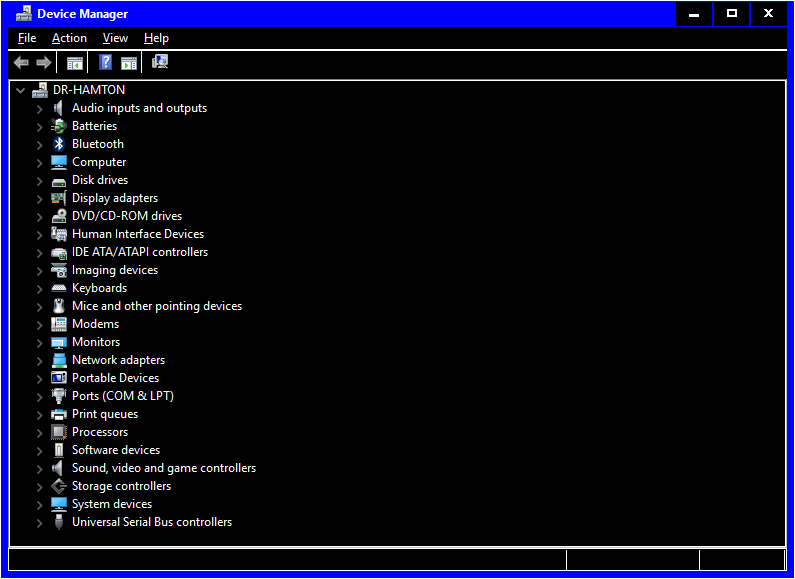Click the Back arrow toolbar icon
Image resolution: width=795 pixels, height=579 pixels.
point(21,63)
